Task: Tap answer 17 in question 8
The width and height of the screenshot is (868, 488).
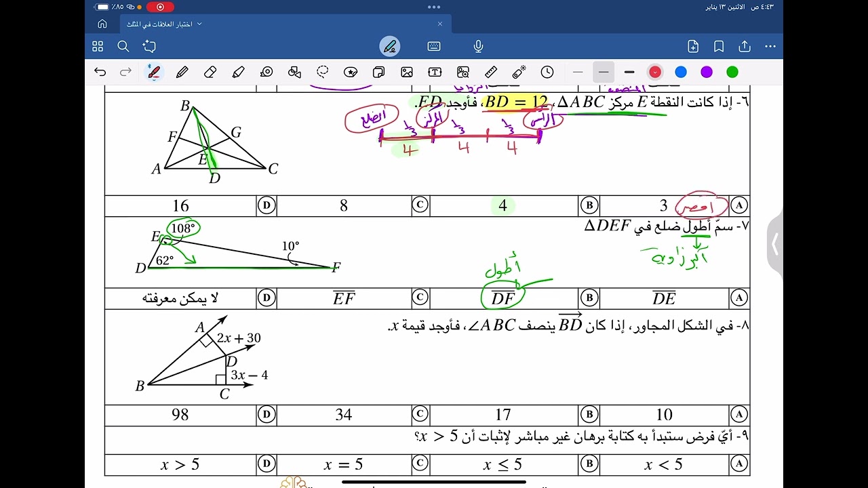Action: 502,414
